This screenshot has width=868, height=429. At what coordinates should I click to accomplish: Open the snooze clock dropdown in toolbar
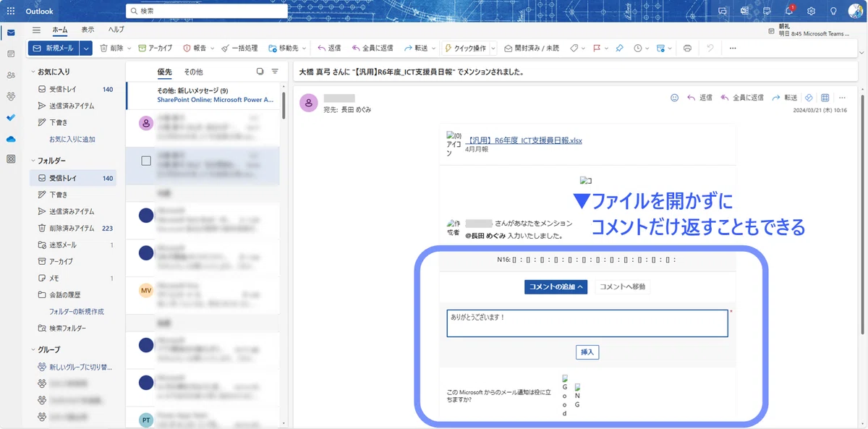[x=647, y=48]
